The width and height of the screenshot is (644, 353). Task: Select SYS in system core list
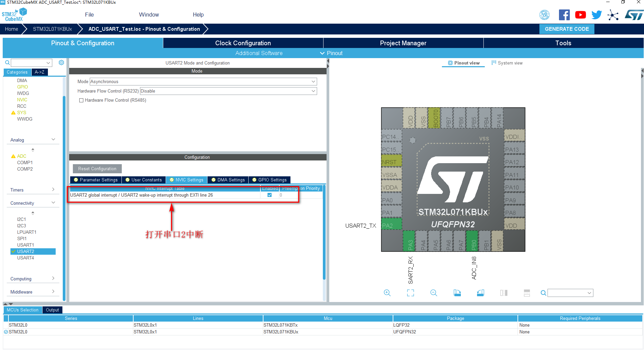click(x=22, y=112)
